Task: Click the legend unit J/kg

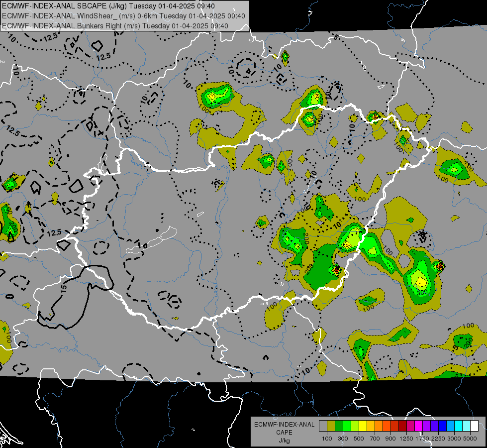Action: (x=284, y=441)
